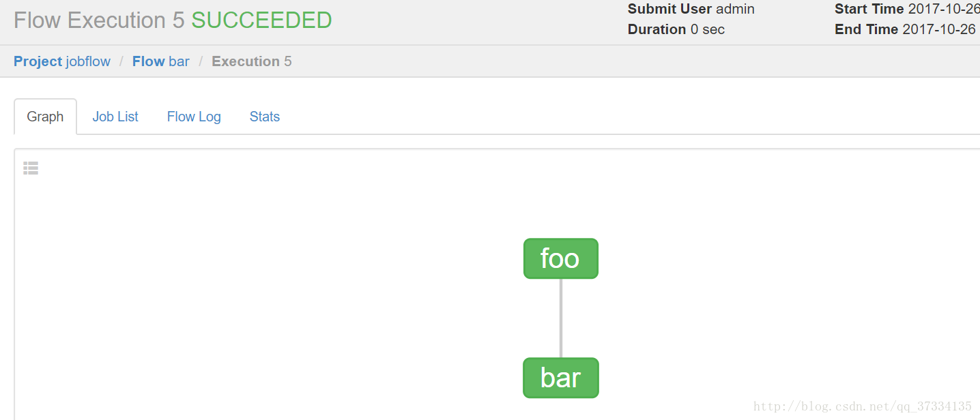
Task: Switch to the Graph tab
Action: tap(45, 117)
